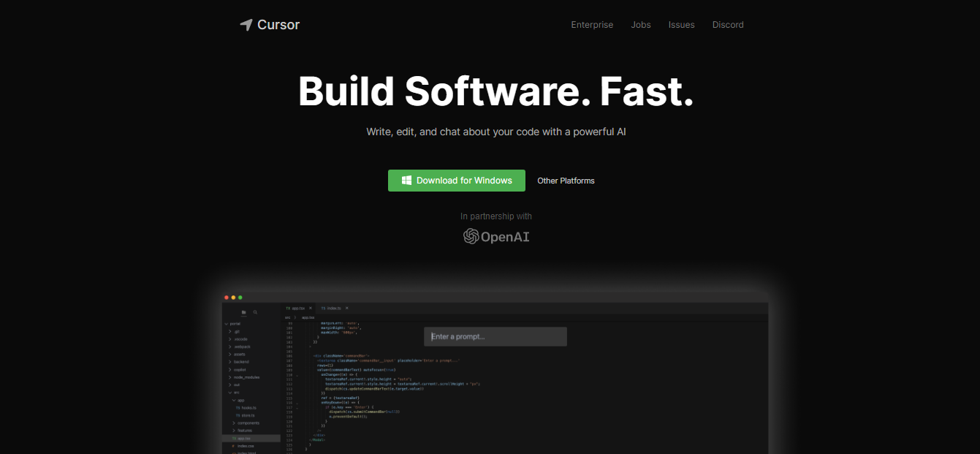The image size is (980, 454).
Task: Switch to the app.tsx editor tab
Action: click(x=300, y=309)
